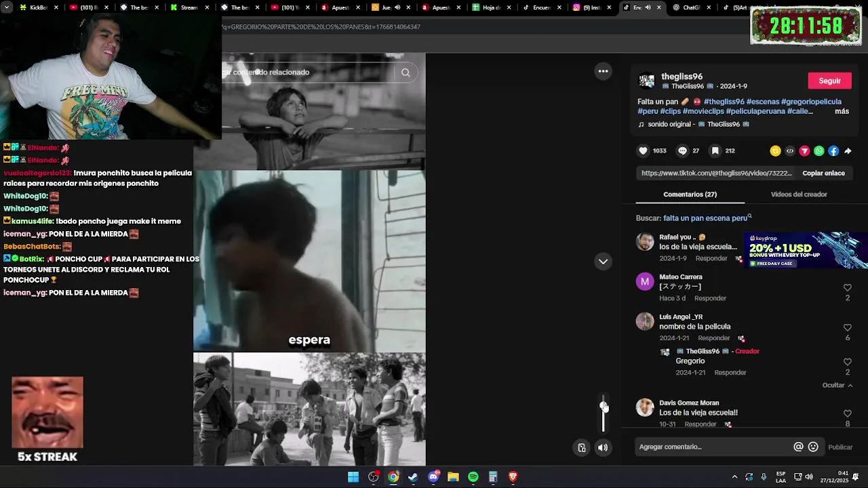Open more share options arrow

tap(848, 151)
